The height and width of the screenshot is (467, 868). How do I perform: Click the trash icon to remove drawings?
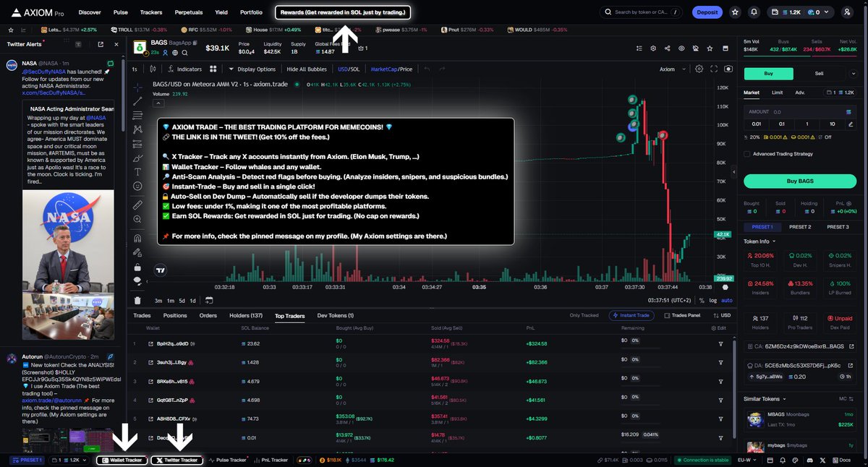point(137,300)
